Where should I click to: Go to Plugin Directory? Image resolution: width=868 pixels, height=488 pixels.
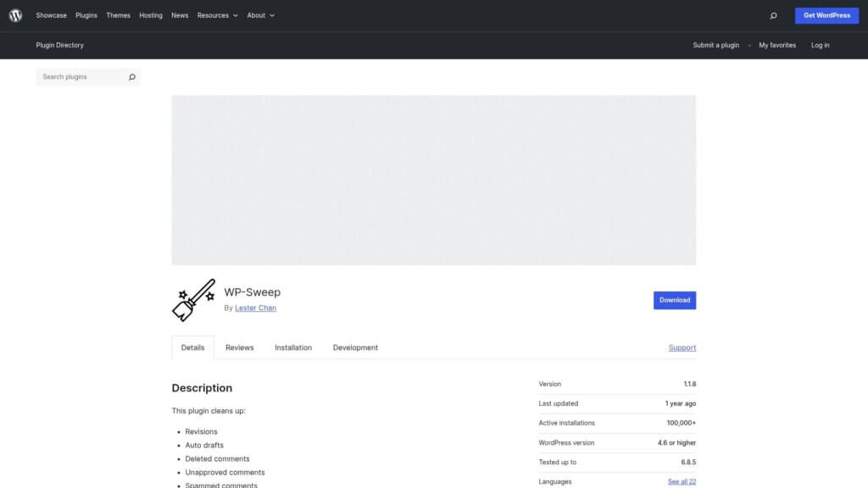60,46
